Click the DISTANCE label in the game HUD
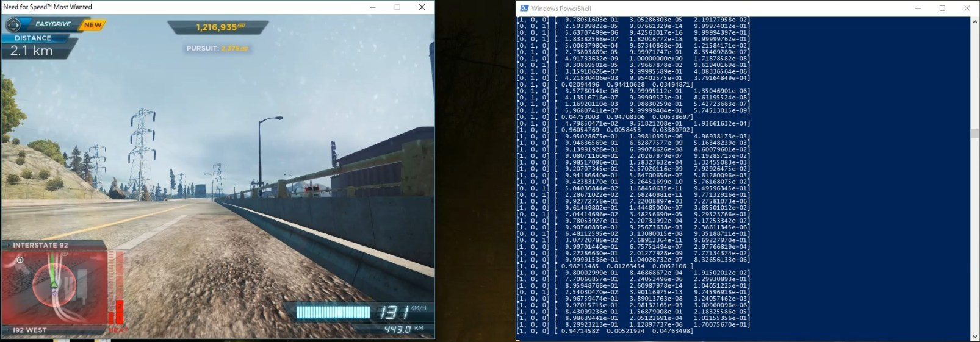 (x=33, y=38)
